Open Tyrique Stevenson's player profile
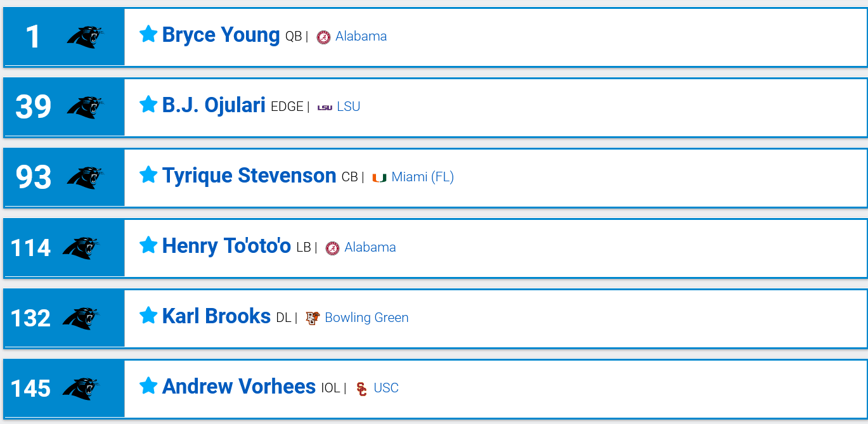868x424 pixels. click(x=249, y=176)
